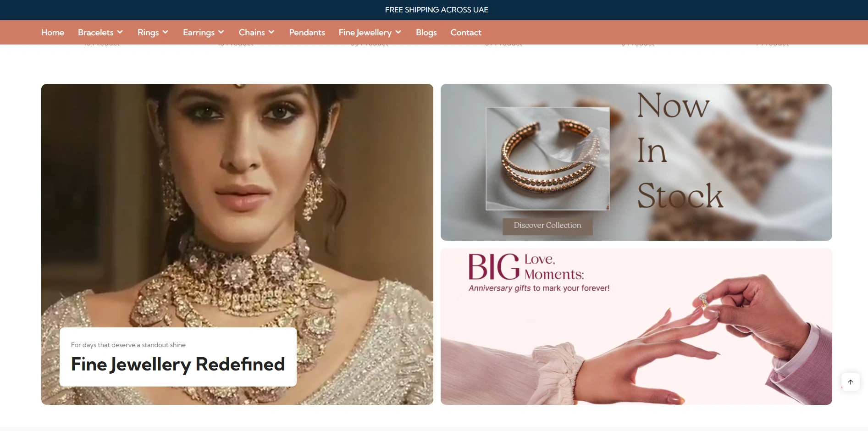Expand the Bracelets dropdown chevron
The image size is (868, 431).
click(x=120, y=32)
